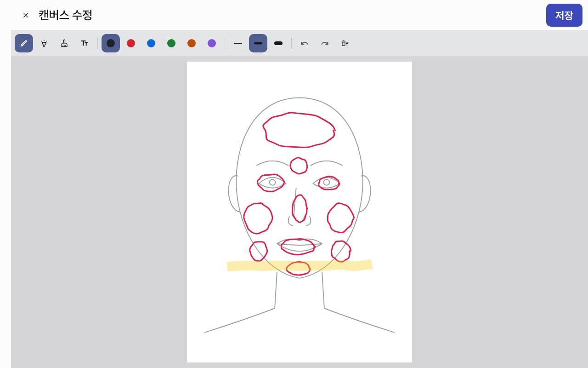Select the highlighter tool

click(44, 43)
